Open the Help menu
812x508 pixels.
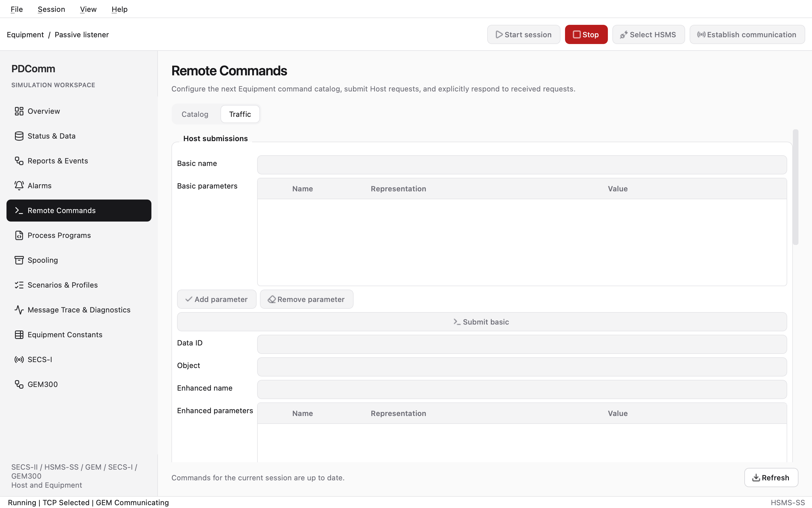point(120,9)
